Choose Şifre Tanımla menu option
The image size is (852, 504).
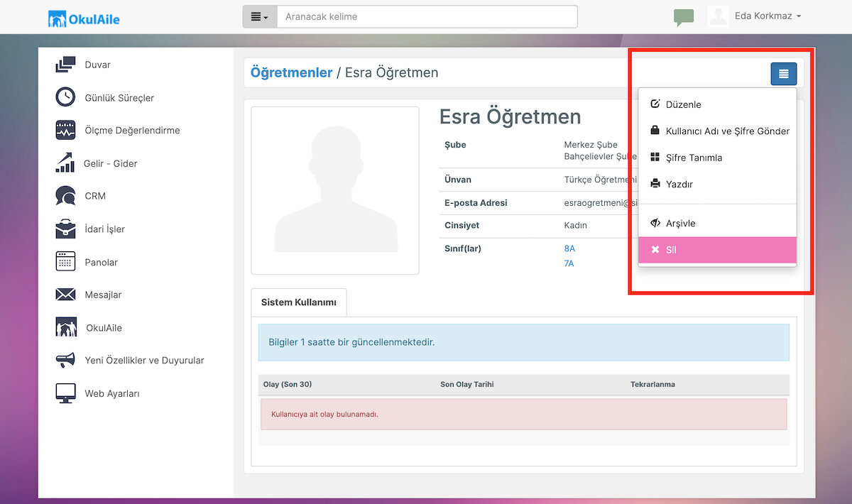coord(717,158)
